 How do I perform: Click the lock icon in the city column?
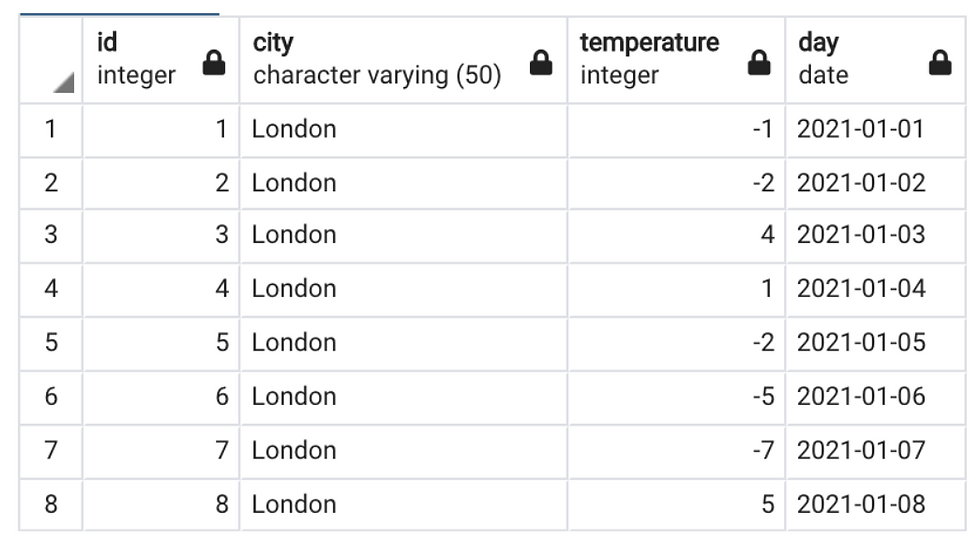[541, 65]
